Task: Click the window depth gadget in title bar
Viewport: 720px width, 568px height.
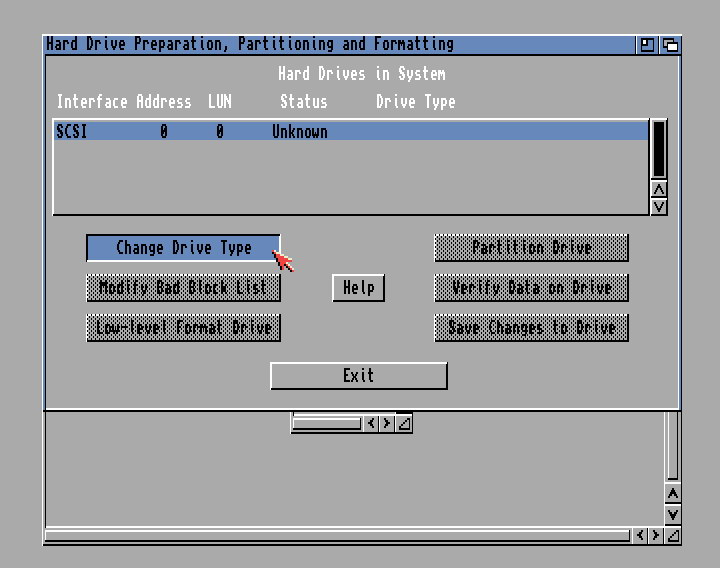Action: [670, 45]
